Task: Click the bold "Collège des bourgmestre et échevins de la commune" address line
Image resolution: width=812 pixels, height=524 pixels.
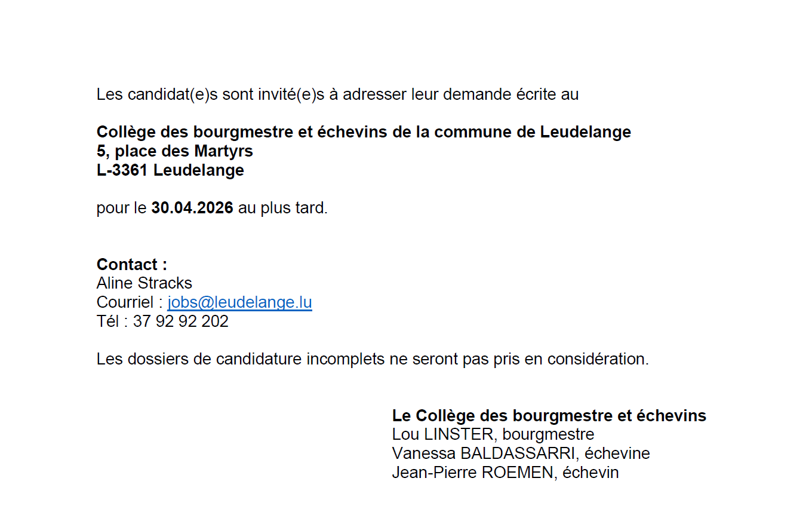Action: (363, 132)
